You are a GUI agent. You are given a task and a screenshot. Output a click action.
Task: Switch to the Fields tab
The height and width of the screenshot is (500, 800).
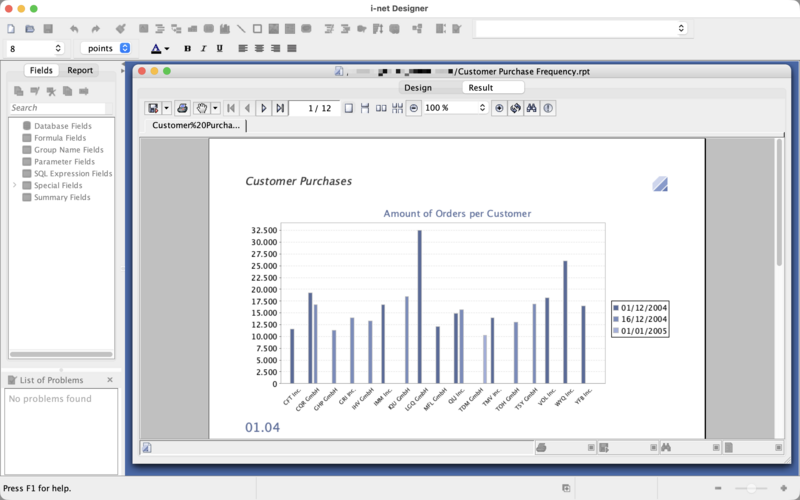tap(41, 70)
